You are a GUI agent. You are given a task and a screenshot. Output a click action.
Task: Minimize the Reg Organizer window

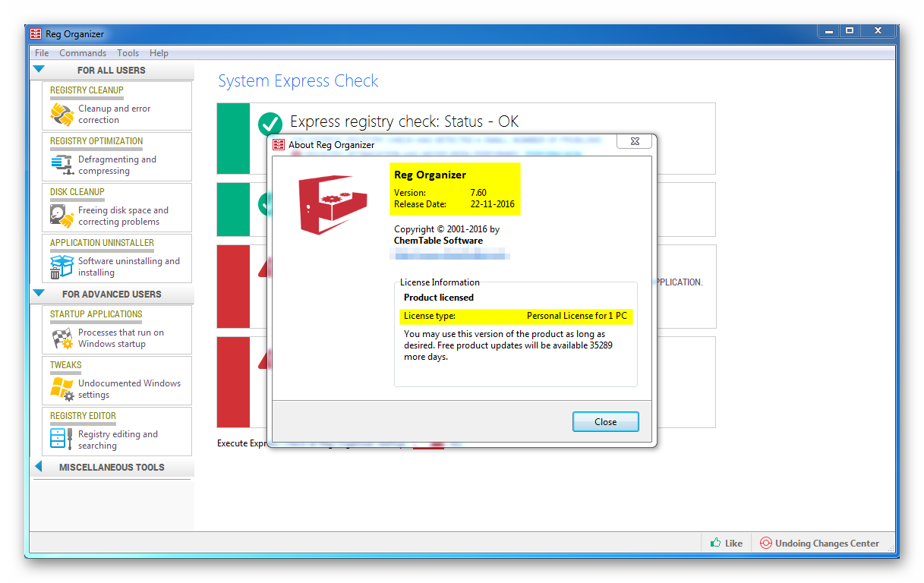(x=829, y=31)
